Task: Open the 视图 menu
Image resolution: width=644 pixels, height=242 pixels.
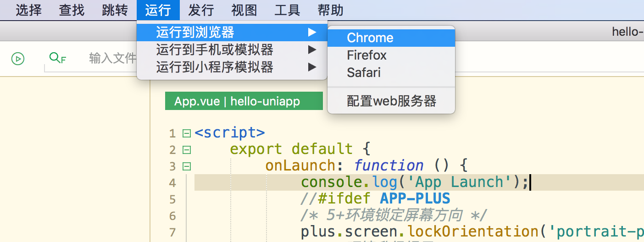Action: coord(244,10)
